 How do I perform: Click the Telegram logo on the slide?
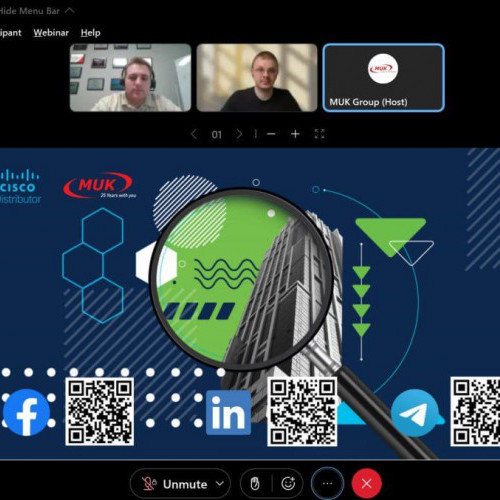point(415,413)
